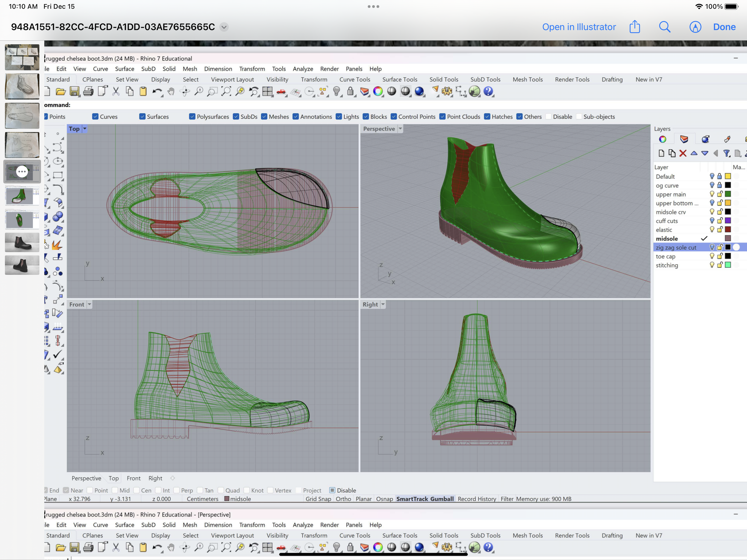This screenshot has width=747, height=560.
Task: Click the cuff cuts purple color swatch
Action: point(728,221)
